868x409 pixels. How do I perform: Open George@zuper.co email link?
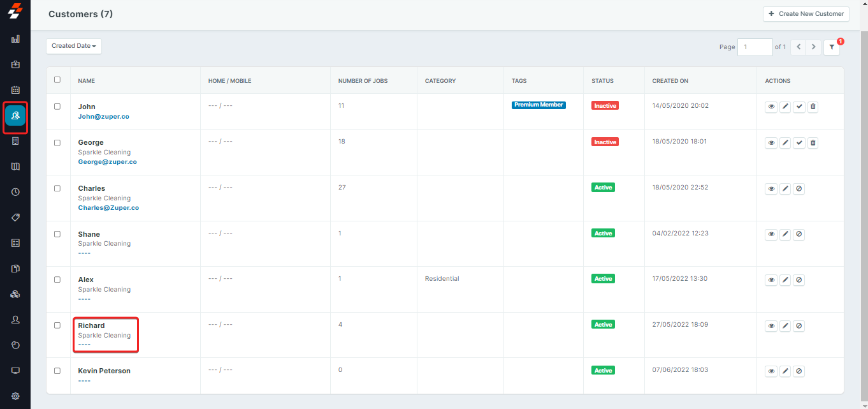[107, 161]
